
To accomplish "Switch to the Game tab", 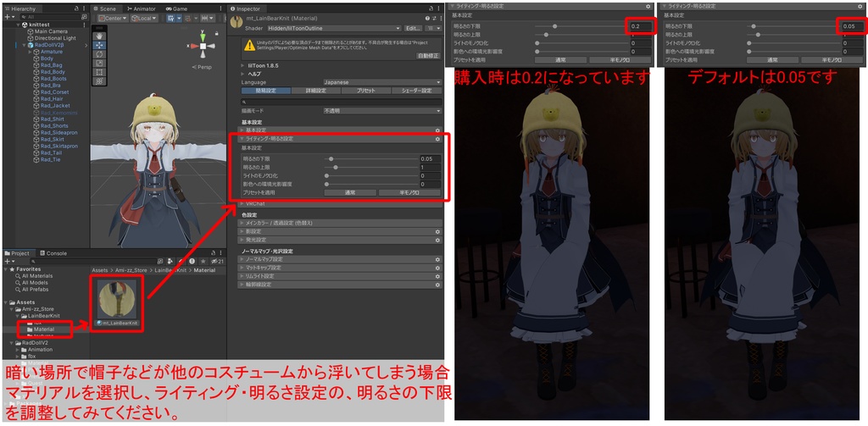I will click(x=176, y=8).
